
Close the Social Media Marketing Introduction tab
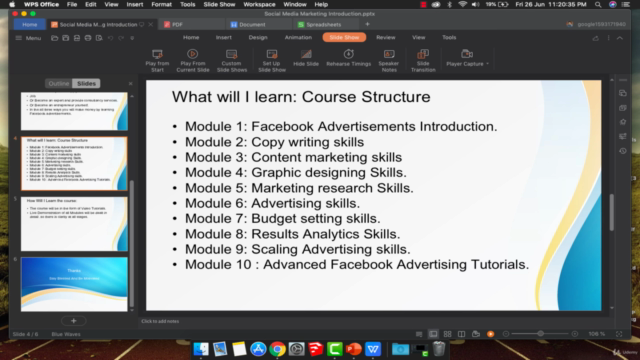(151, 24)
